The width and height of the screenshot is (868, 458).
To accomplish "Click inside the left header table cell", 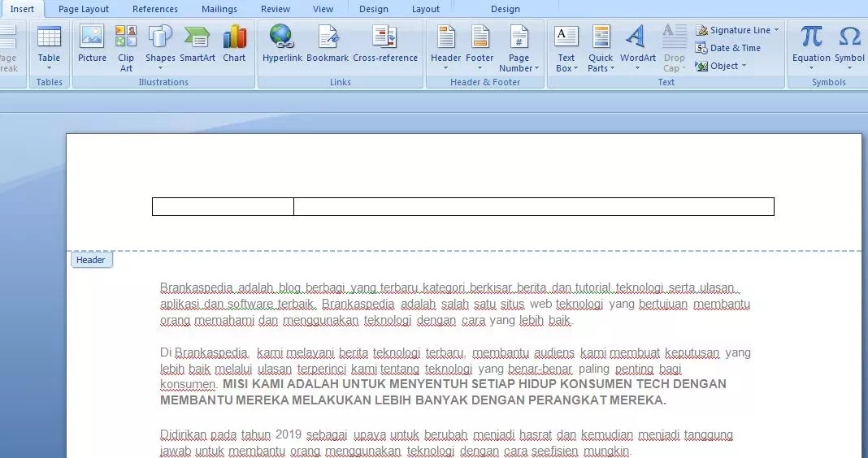I will tap(223, 206).
